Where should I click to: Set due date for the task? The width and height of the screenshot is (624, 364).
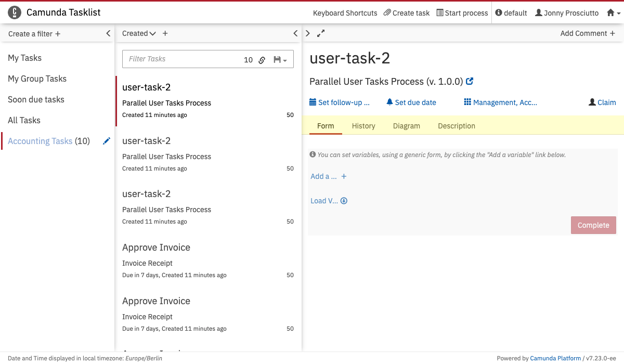[x=411, y=102]
